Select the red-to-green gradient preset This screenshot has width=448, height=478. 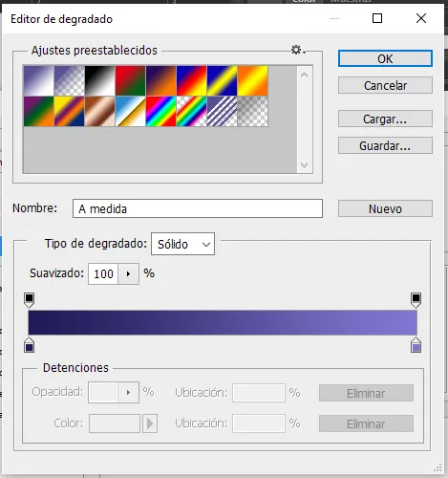tap(130, 81)
